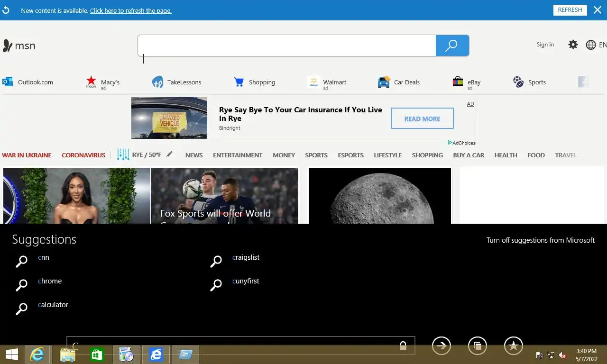Viewport: 607px width, 364px height.
Task: Click the untaxed vehicle ad thumbnail
Action: (169, 118)
